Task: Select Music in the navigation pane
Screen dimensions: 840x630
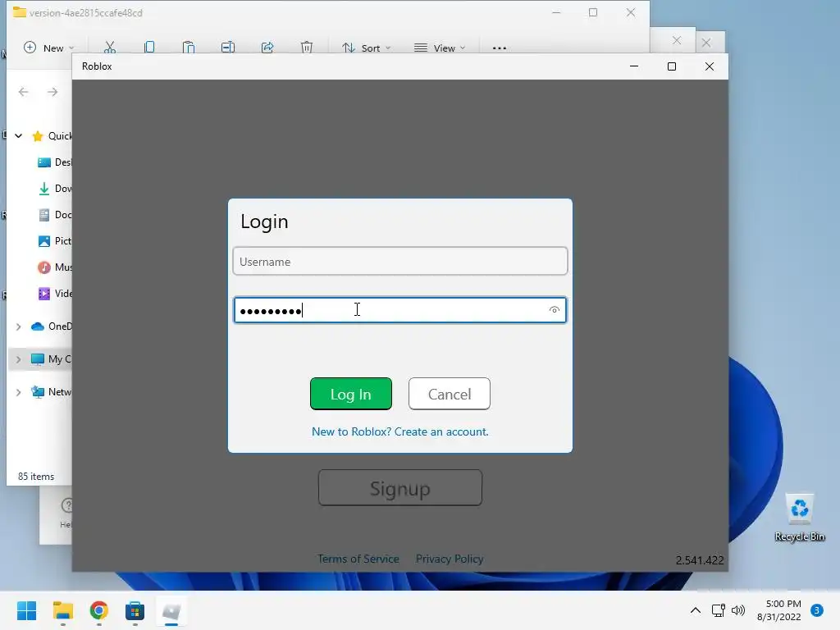Action: point(54,267)
